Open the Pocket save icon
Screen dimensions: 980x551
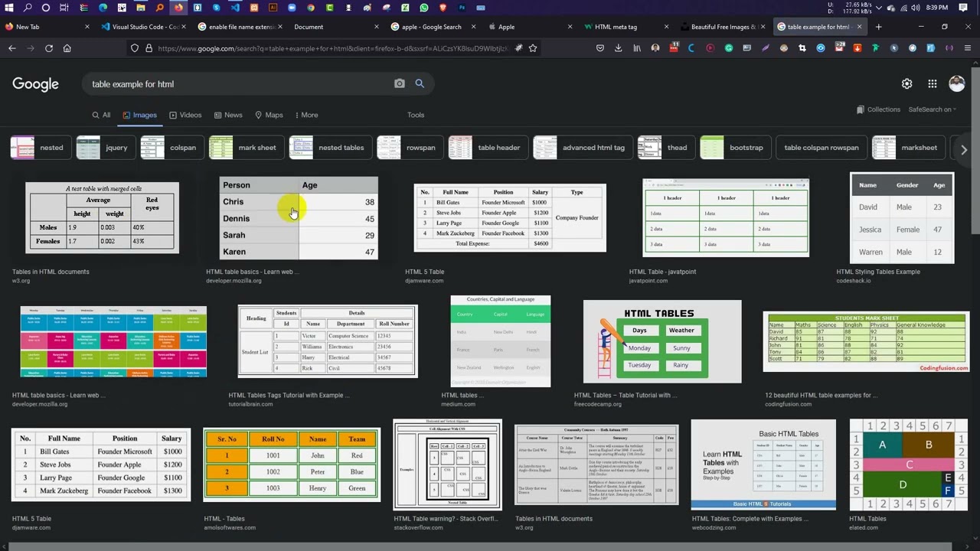pyautogui.click(x=600, y=48)
